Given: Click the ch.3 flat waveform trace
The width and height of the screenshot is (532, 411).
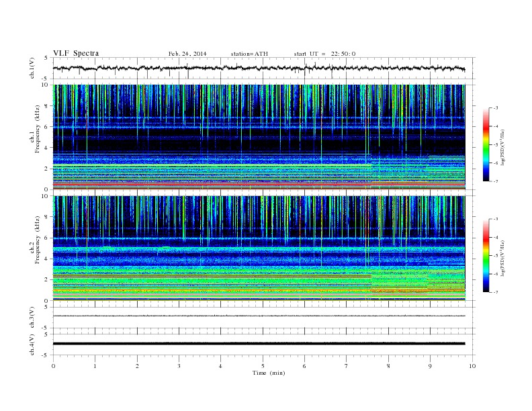Looking at the screenshot, I should point(259,316).
